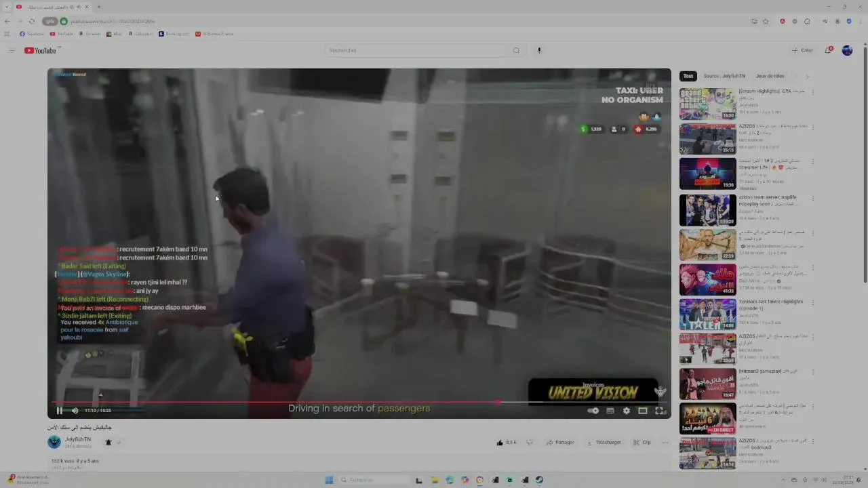This screenshot has width=868, height=488.
Task: Click the taskbar Rechercher search box
Action: coord(374,480)
